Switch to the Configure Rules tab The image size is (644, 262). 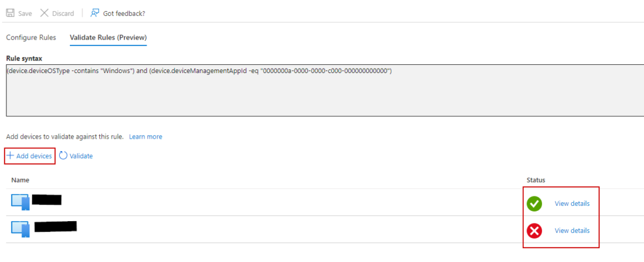point(31,37)
